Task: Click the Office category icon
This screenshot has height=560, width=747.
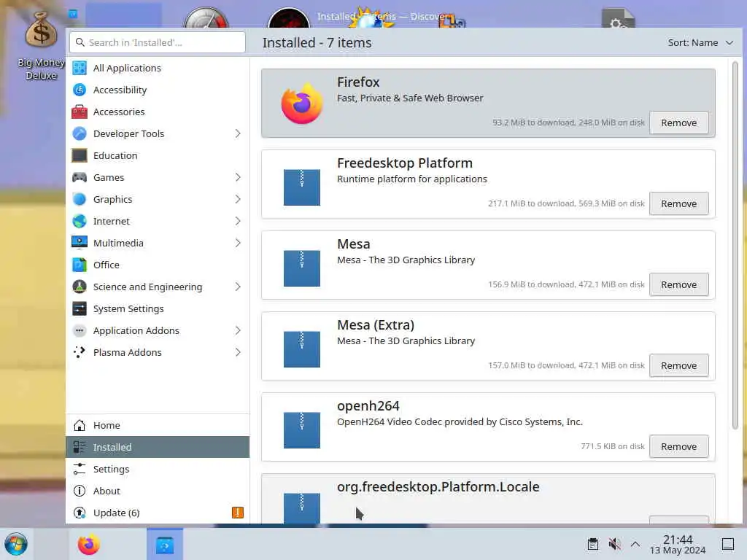Action: (80, 265)
